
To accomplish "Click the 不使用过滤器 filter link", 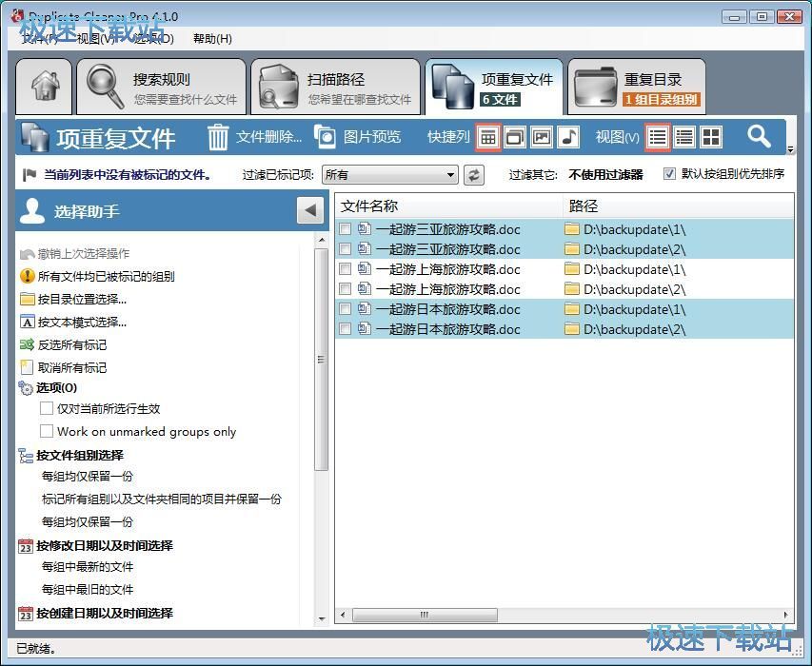I will [x=605, y=175].
